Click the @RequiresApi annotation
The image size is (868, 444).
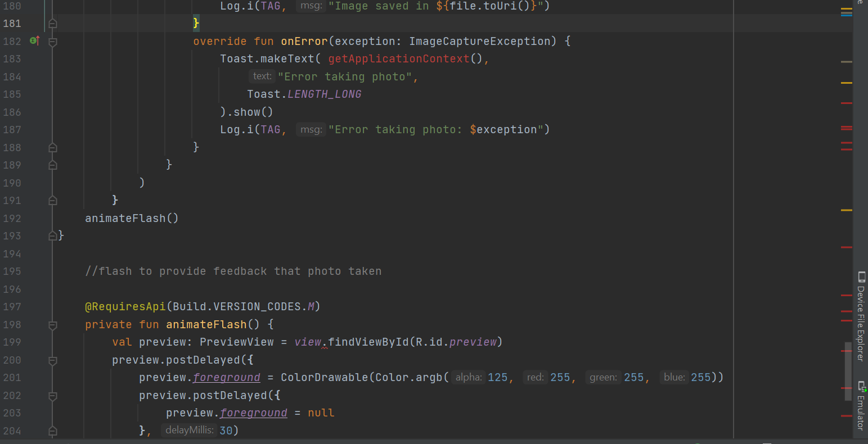coord(125,306)
